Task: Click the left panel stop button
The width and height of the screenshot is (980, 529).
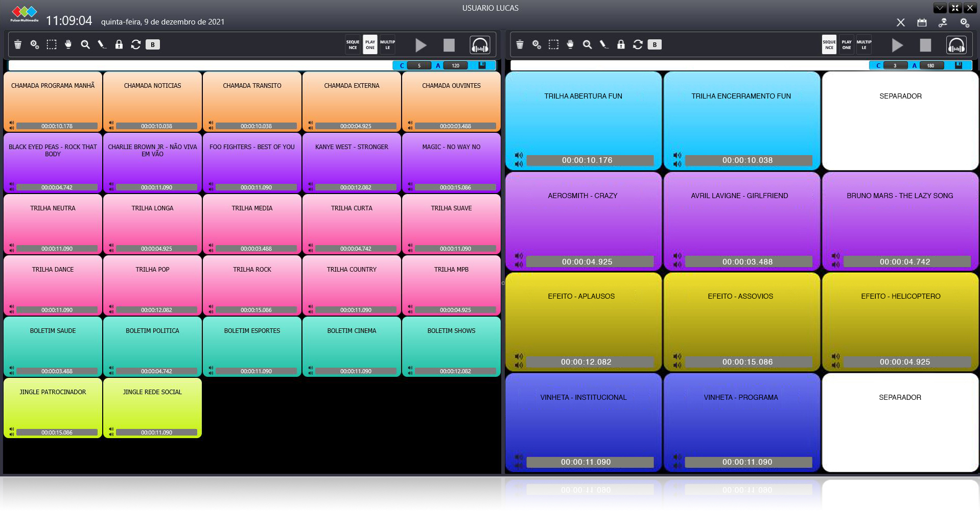Action: tap(449, 45)
